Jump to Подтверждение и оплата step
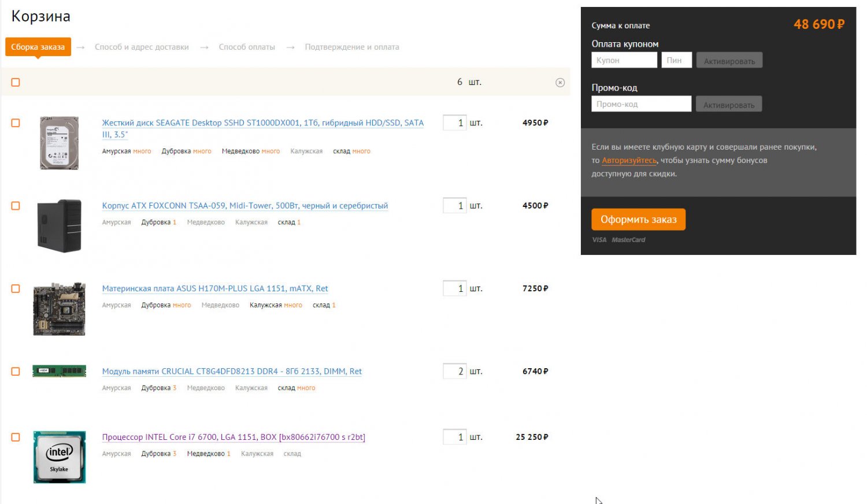The height and width of the screenshot is (504, 867). pyautogui.click(x=352, y=47)
